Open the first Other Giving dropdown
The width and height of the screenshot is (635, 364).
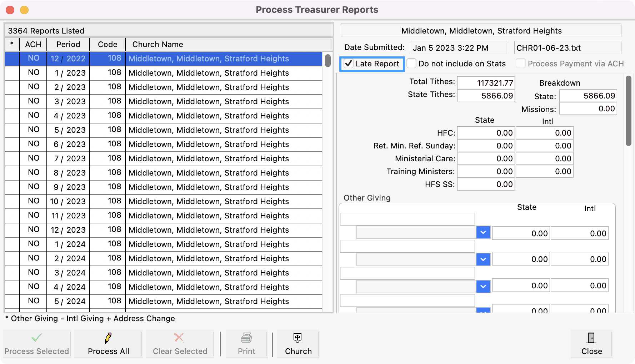click(x=483, y=232)
